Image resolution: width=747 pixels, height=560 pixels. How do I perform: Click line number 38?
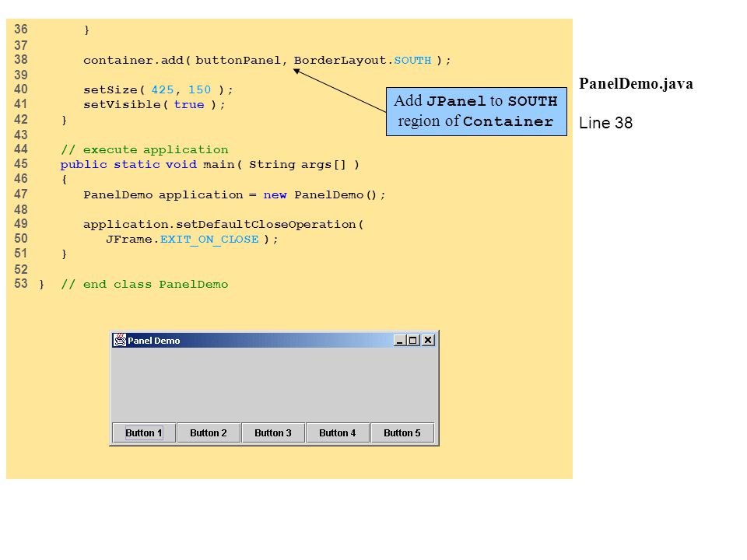tap(21, 60)
